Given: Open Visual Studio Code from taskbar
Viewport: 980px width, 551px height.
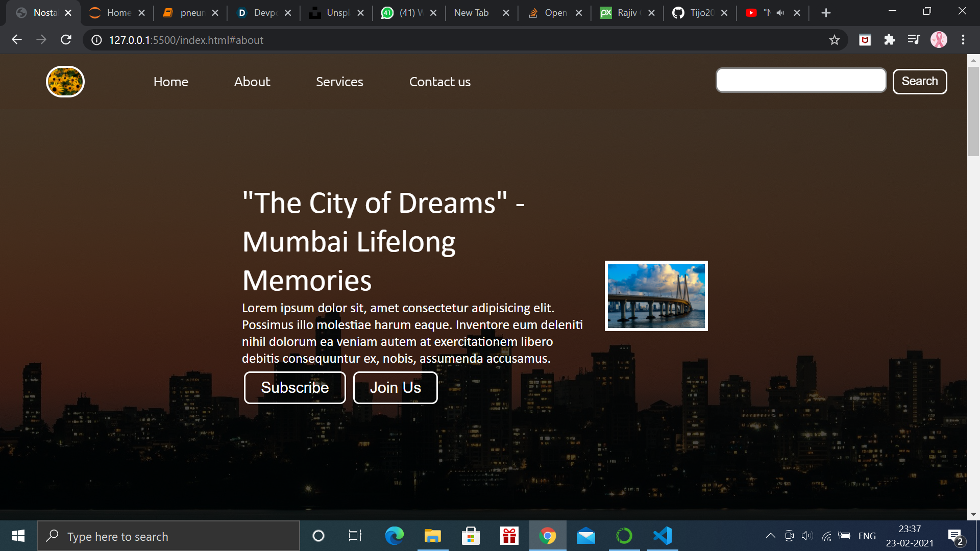Looking at the screenshot, I should click(662, 536).
